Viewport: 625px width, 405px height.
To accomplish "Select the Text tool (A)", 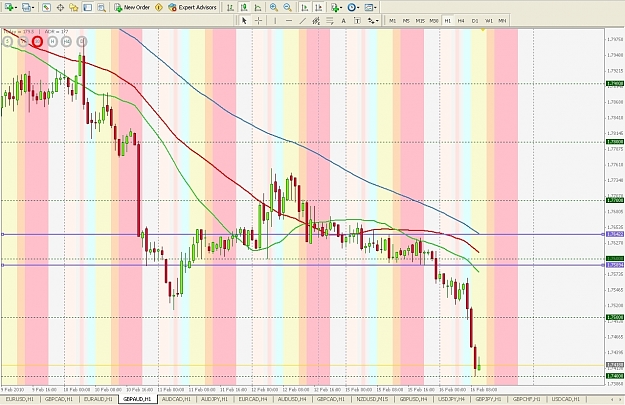I will 343,21.
